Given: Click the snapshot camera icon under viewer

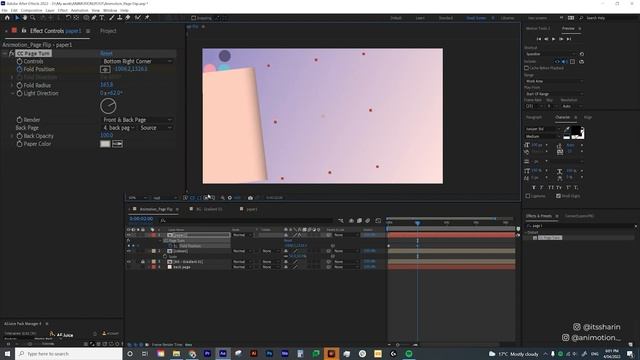Looking at the screenshot, I should pos(250,198).
